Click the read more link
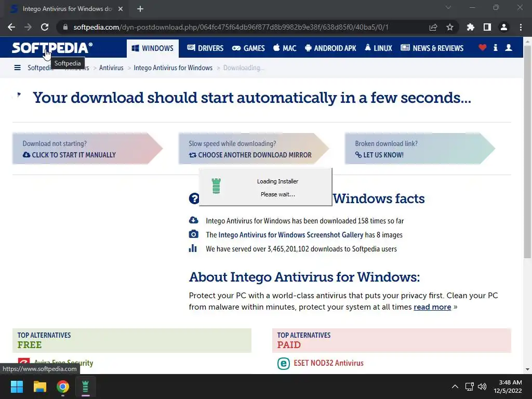532x399 pixels. [432, 307]
